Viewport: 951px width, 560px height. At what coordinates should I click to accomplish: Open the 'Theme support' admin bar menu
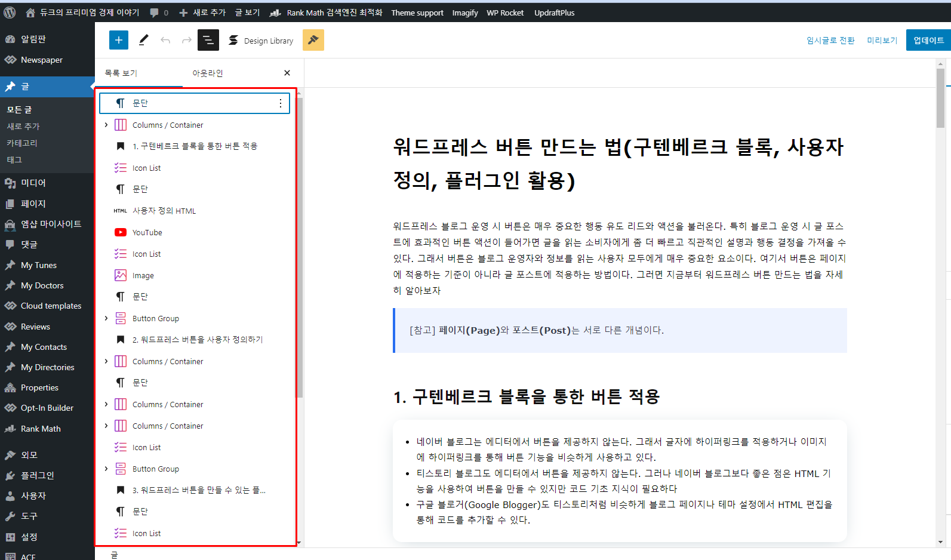pos(417,12)
